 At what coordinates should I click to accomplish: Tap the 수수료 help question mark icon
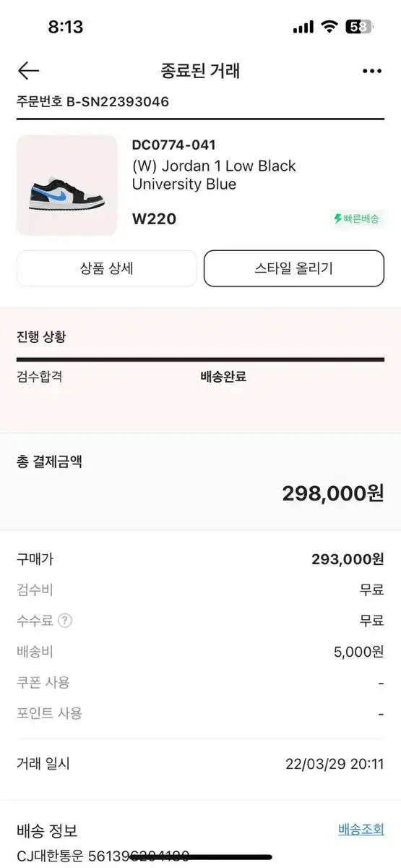65,621
